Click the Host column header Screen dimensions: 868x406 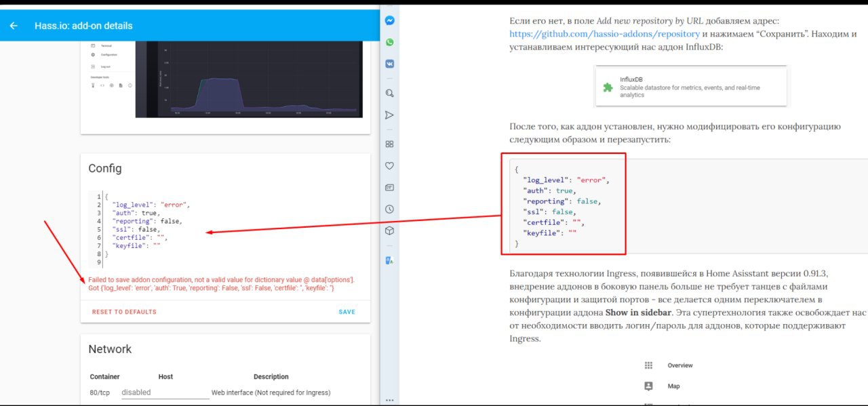coord(165,377)
